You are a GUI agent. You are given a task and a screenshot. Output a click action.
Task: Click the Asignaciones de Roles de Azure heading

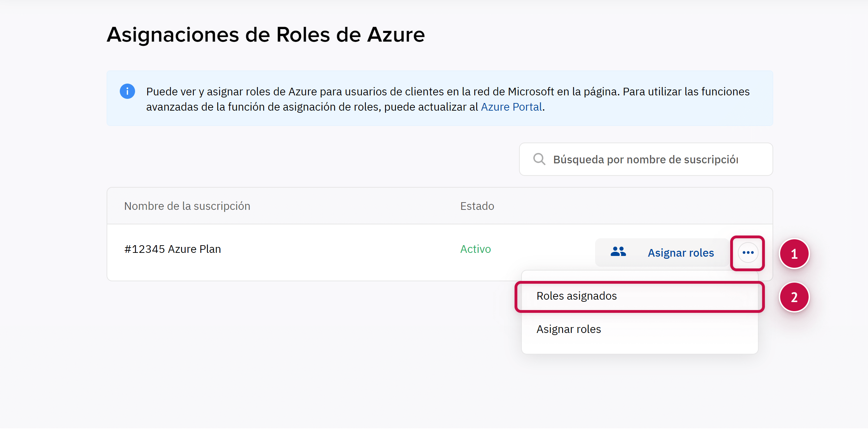266,35
